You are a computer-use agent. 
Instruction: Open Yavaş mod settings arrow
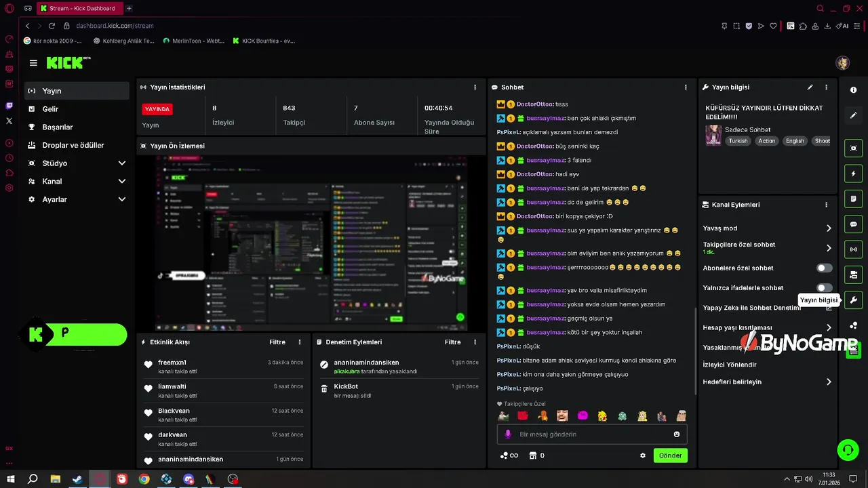click(x=829, y=228)
